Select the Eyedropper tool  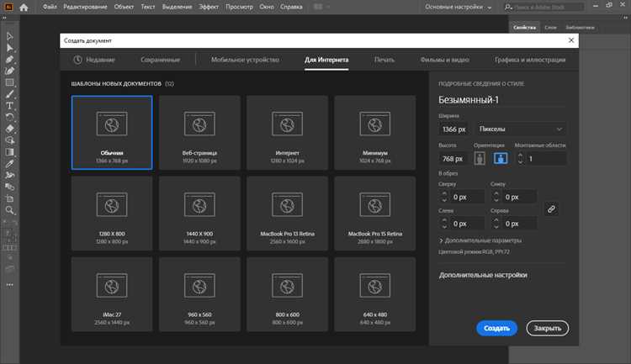pos(9,164)
